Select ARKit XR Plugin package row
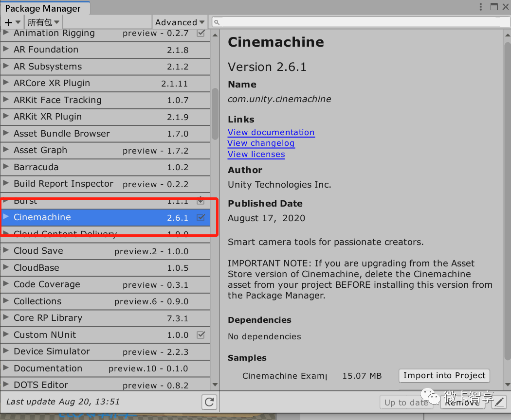The height and width of the screenshot is (420, 511). (x=105, y=117)
